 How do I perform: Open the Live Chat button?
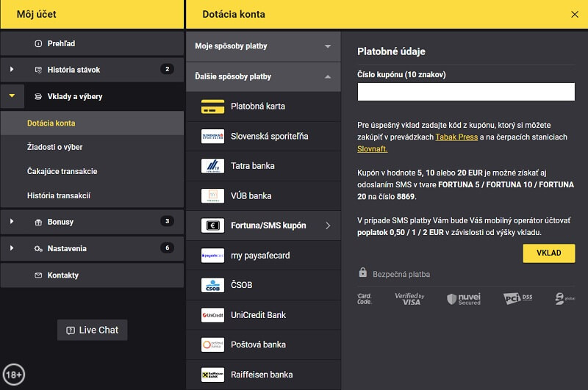pos(92,330)
